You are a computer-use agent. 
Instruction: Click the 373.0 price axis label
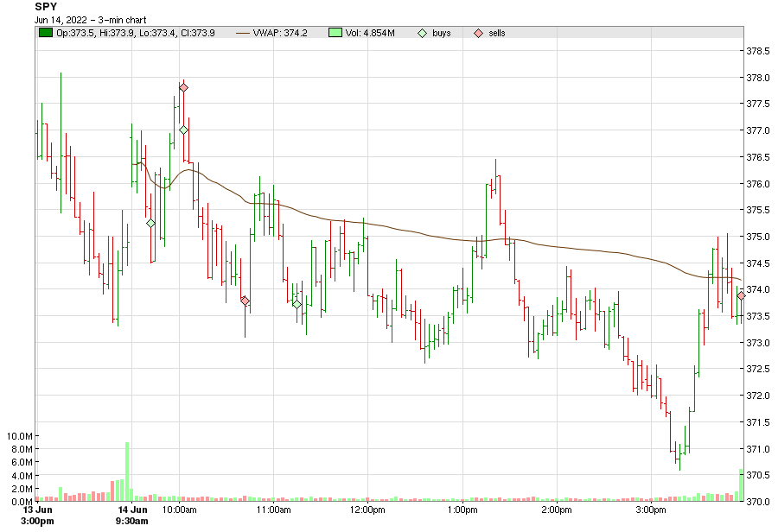pos(758,343)
